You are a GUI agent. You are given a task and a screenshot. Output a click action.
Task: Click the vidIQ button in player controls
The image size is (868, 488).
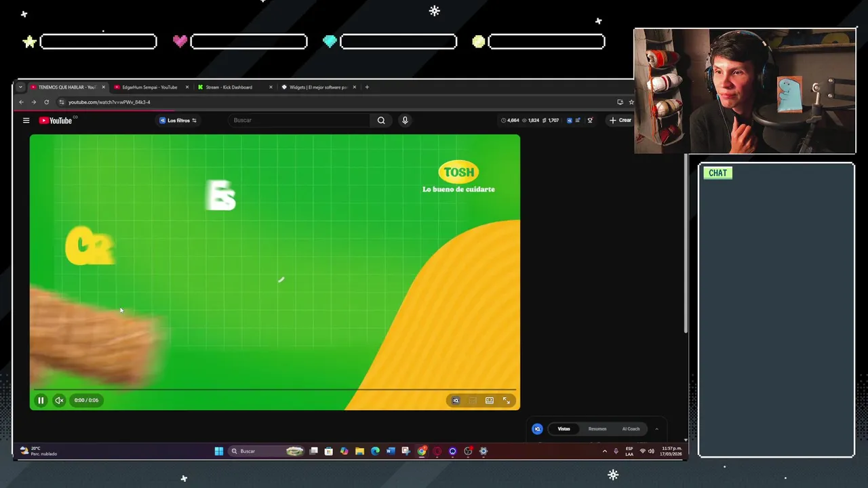coord(456,401)
